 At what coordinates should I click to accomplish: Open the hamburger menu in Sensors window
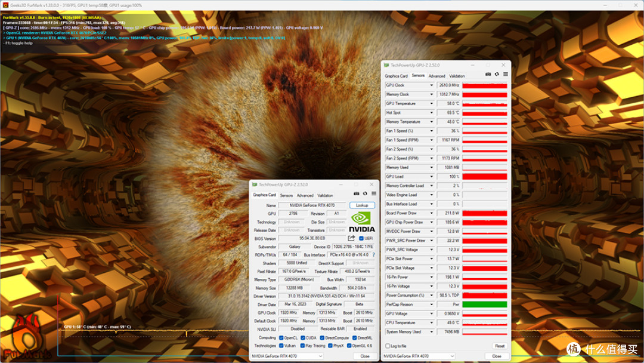506,75
